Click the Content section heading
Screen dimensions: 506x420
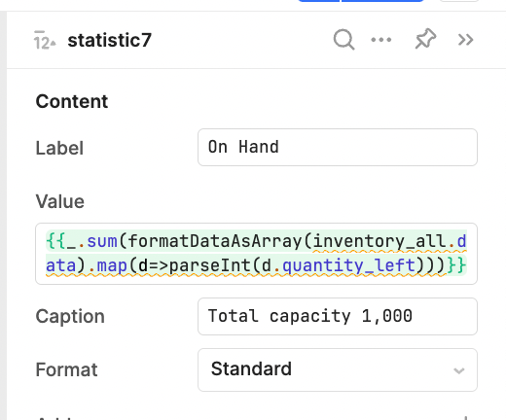coord(72,101)
